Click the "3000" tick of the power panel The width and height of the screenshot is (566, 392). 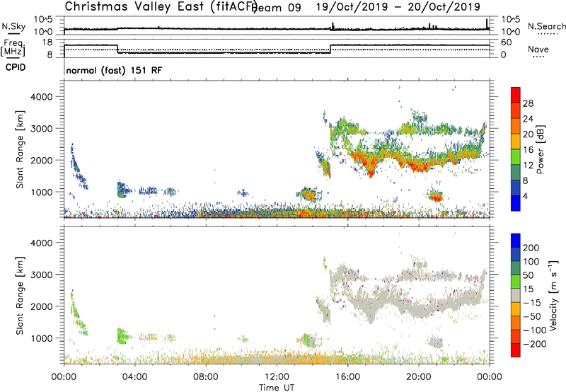(x=41, y=129)
